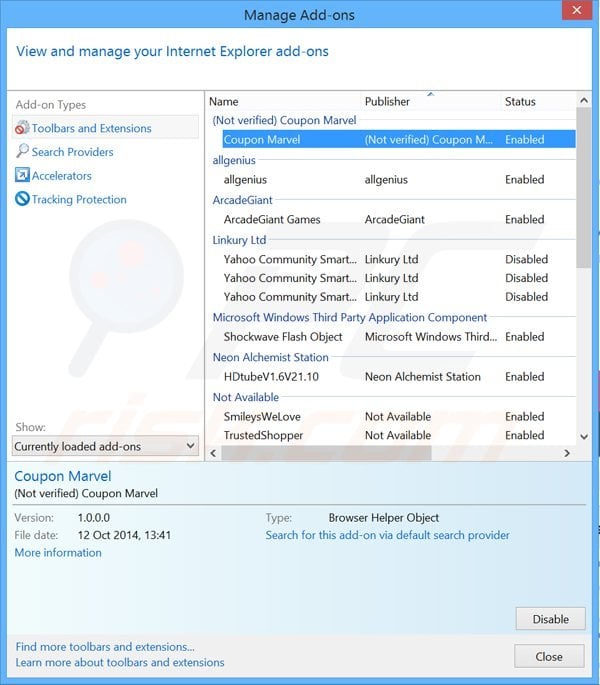Click the Toolbars and Extensions gear icon

click(x=22, y=128)
